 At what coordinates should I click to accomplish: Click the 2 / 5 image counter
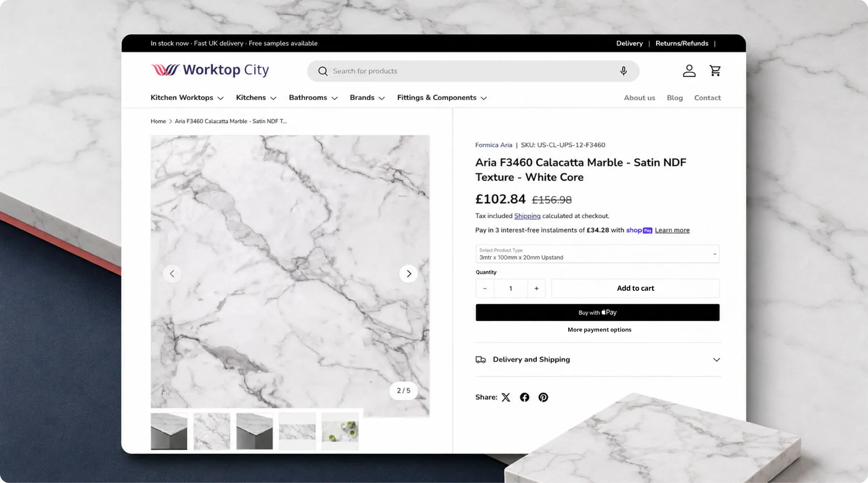(x=404, y=391)
